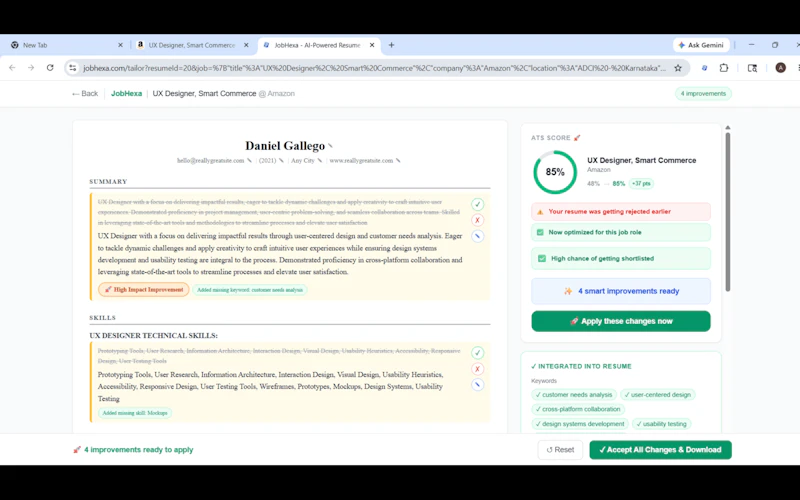Image resolution: width=800 pixels, height=500 pixels.
Task: Click the Your resume was getting rejected warning
Action: coord(620,211)
